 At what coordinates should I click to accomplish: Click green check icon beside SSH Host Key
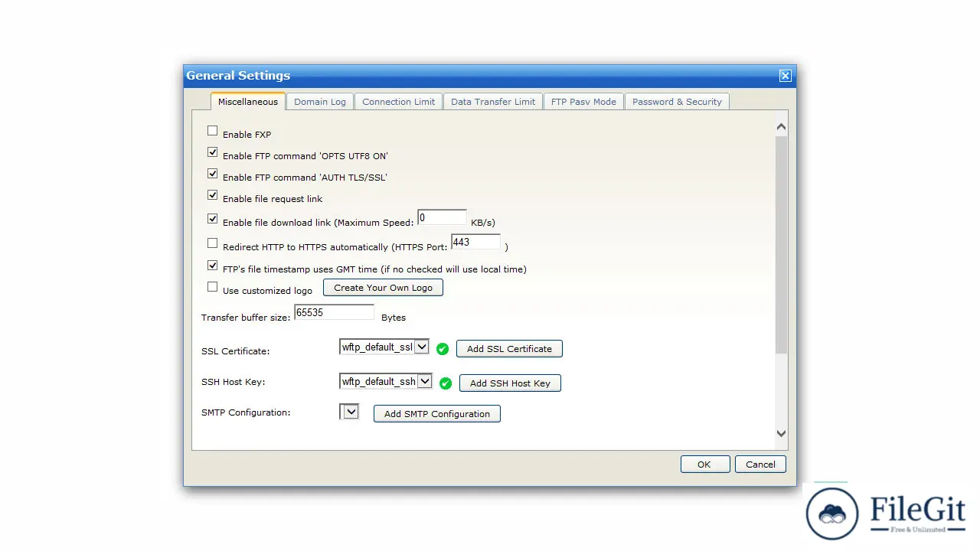[446, 383]
